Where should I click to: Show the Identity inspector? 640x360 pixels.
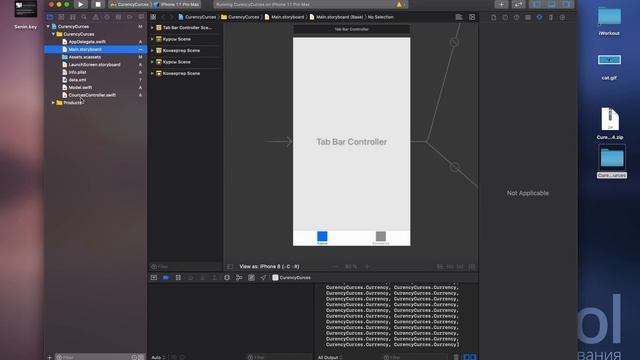coord(528,18)
